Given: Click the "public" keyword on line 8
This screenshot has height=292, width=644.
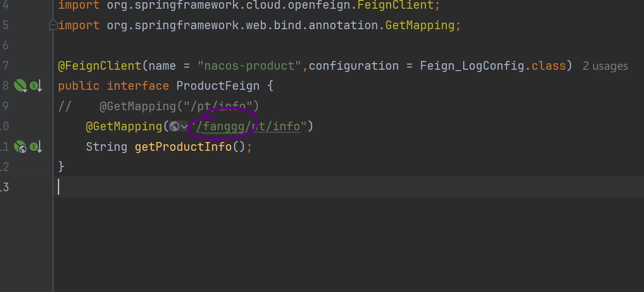Looking at the screenshot, I should coord(79,86).
